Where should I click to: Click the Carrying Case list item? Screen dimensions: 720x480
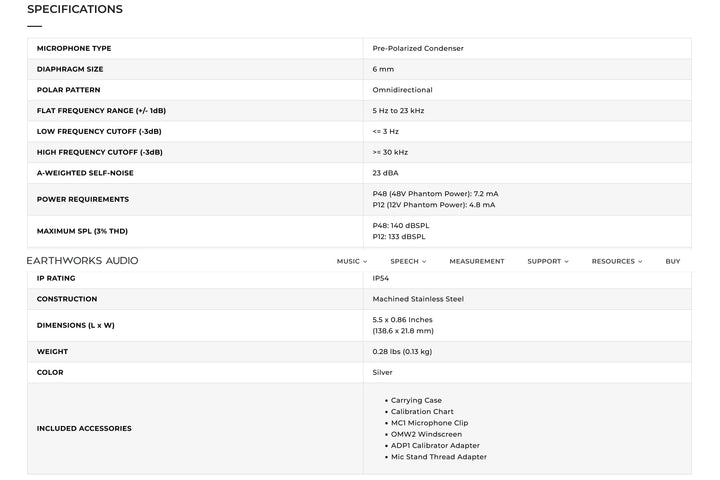pos(416,400)
